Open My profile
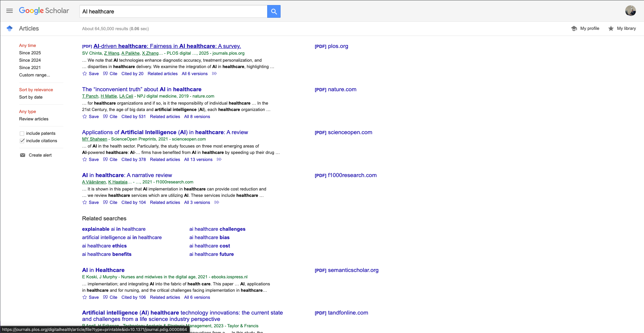Image resolution: width=644 pixels, height=333 pixels. coord(585,29)
